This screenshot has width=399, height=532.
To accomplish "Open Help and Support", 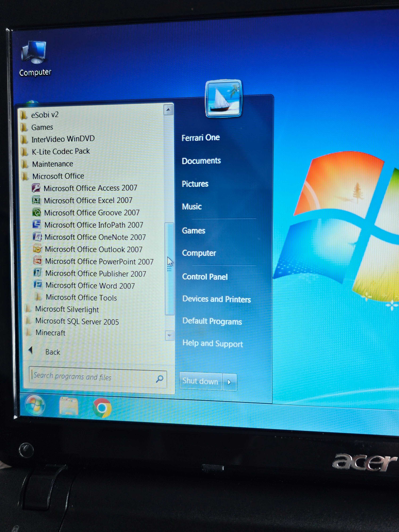I will [213, 343].
